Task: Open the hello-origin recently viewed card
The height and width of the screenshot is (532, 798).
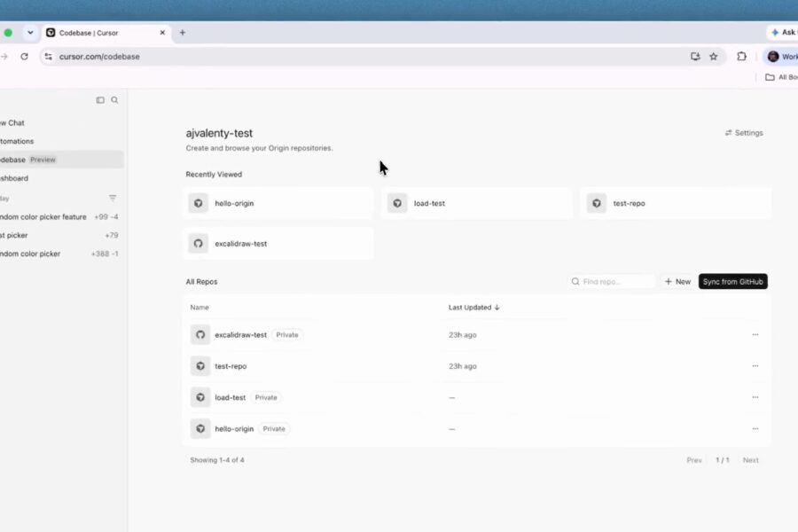Action: click(278, 203)
